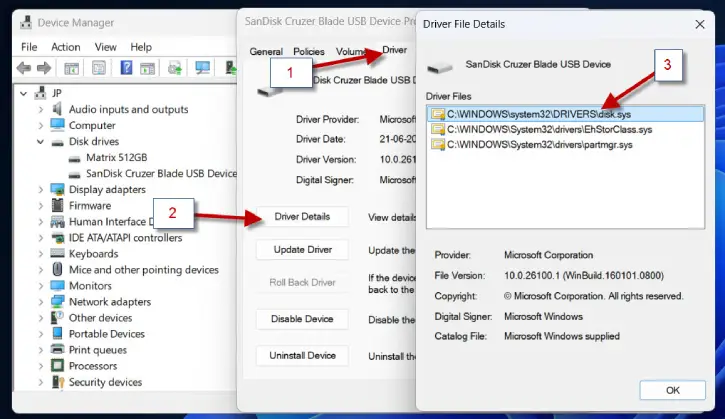The height and width of the screenshot is (419, 725).
Task: Click the Firmware chip icon
Action: 57,205
